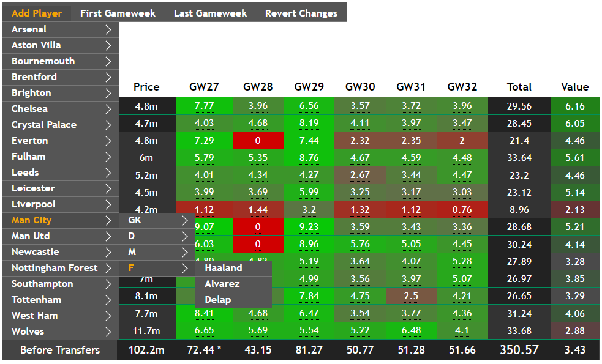
Task: Click GW31 score 6.48
Action: [411, 330]
